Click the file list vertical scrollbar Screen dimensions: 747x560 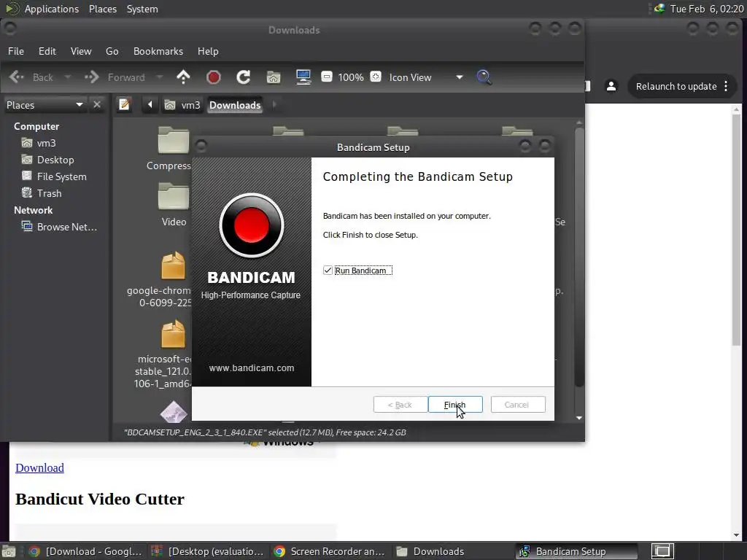(579, 257)
